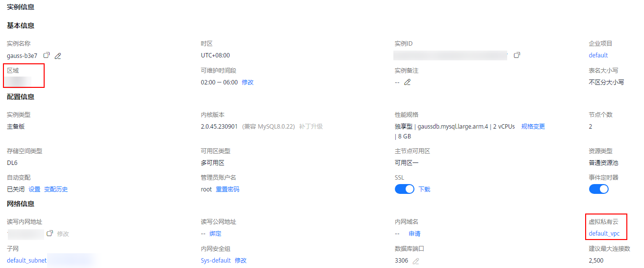Screen dimensions: 644x268
Task: Select the max connections value 2,500
Action: [x=596, y=261]
